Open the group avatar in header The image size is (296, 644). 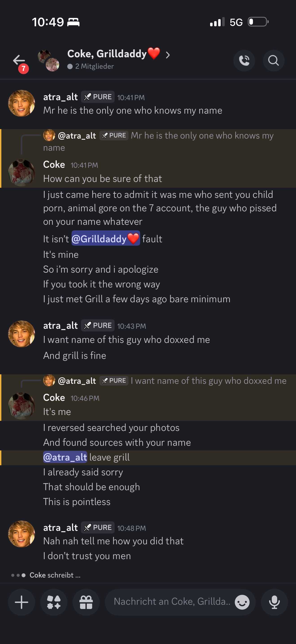48,60
